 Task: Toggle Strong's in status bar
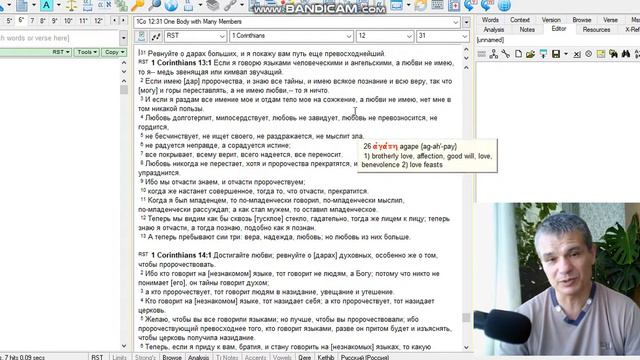tap(145, 357)
